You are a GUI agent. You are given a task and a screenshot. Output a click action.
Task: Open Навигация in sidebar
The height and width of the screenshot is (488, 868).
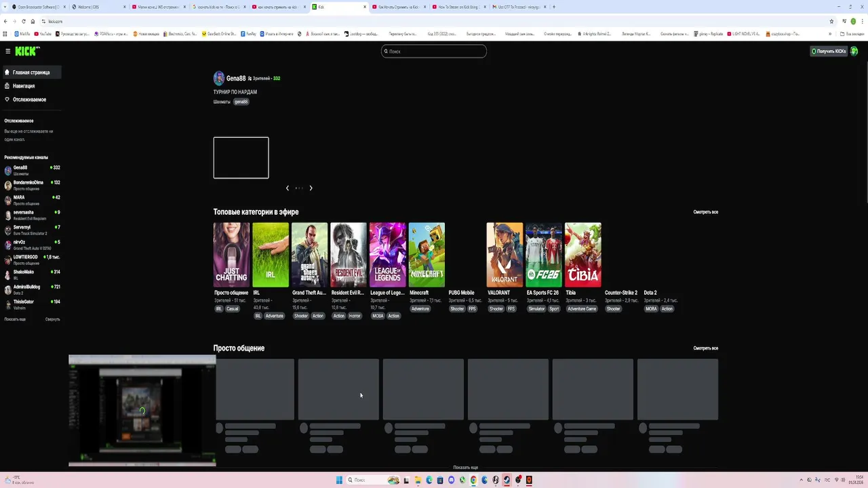pos(31,86)
